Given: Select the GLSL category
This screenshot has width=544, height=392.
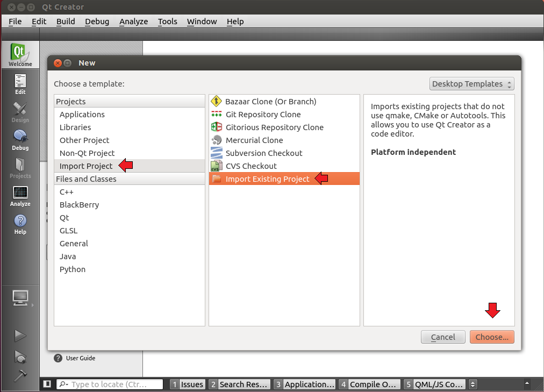Looking at the screenshot, I should point(130,230).
